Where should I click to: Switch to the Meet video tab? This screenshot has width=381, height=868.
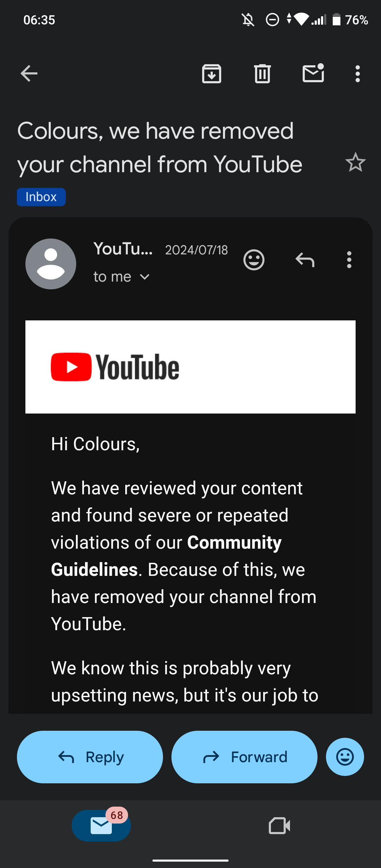[x=279, y=826]
